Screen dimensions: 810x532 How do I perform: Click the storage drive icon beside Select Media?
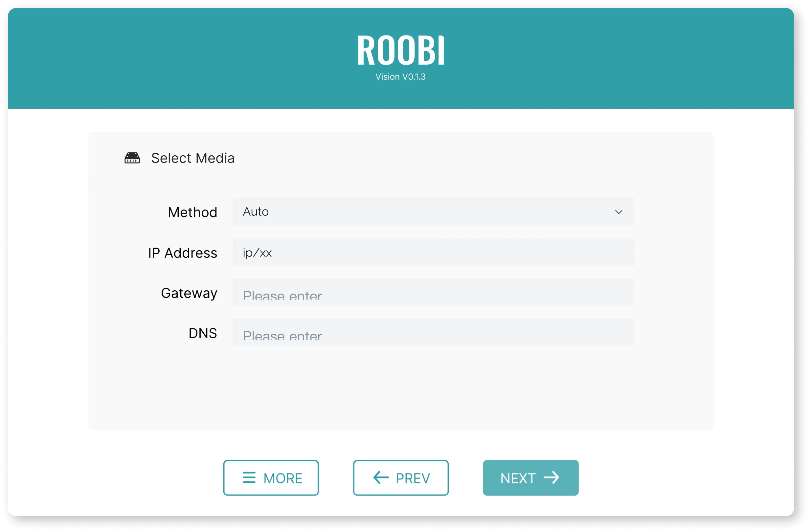pyautogui.click(x=132, y=158)
